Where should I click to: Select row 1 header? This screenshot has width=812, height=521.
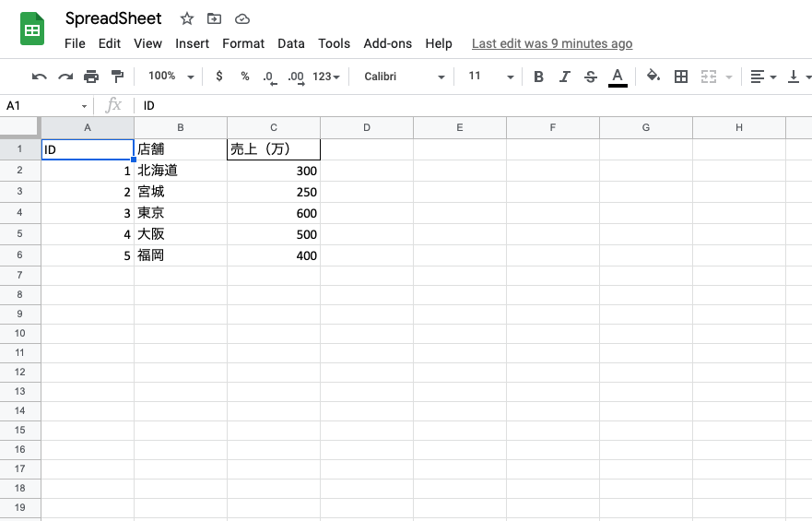point(19,149)
